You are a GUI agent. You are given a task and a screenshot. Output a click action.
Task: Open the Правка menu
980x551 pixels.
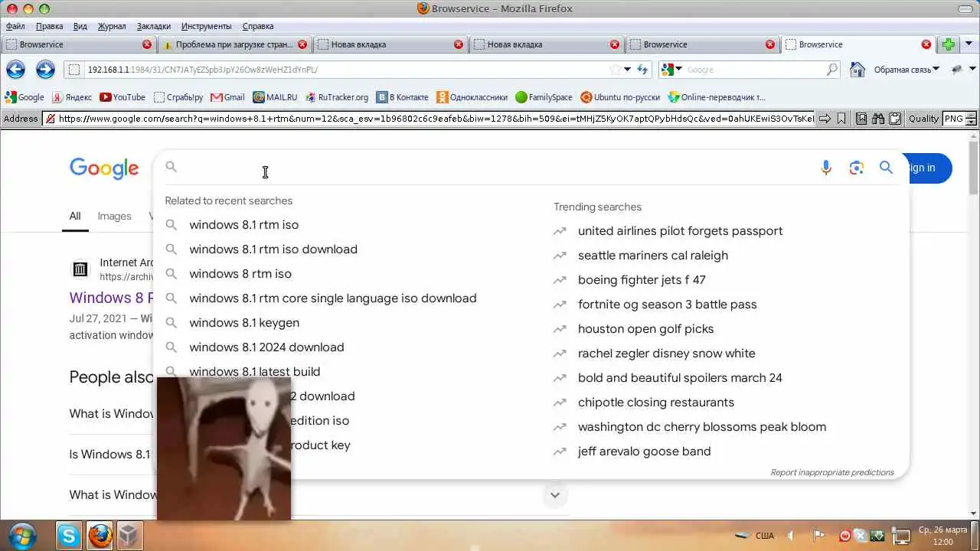click(50, 26)
